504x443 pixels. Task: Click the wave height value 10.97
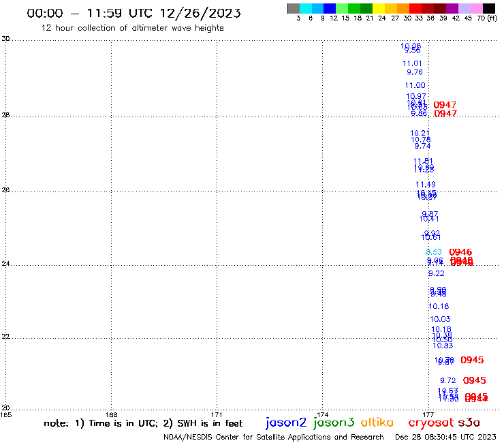416,96
